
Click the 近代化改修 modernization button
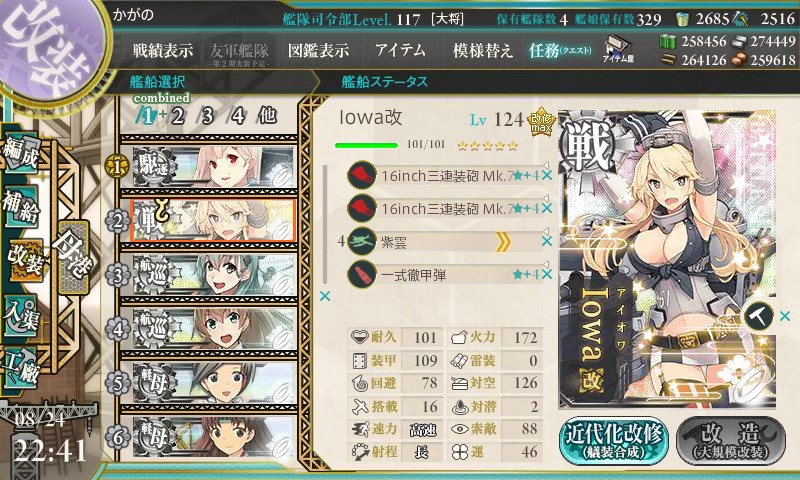point(613,440)
